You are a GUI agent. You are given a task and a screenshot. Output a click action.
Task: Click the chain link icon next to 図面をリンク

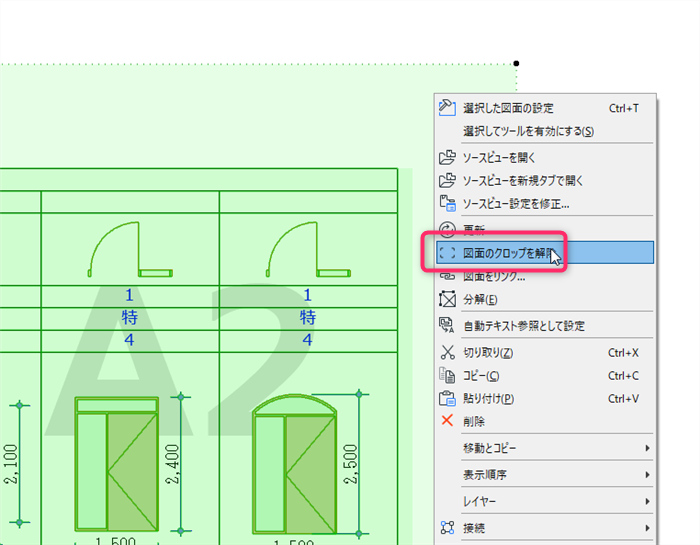pos(447,276)
